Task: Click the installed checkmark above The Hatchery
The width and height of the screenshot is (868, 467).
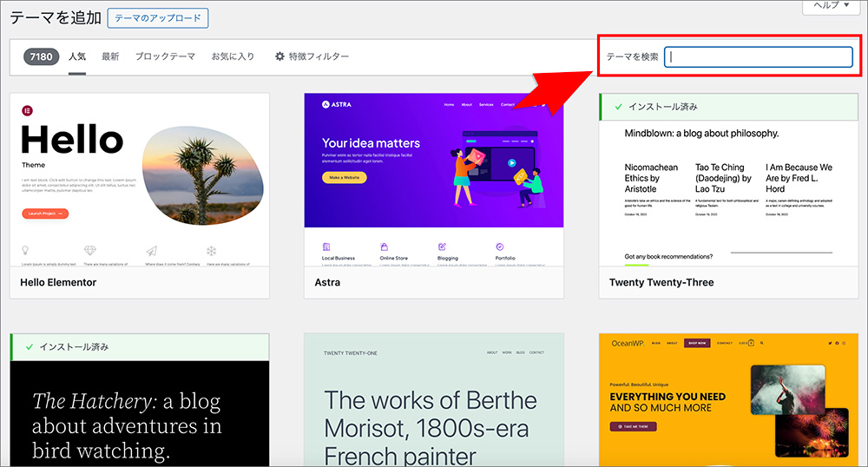Action: coord(30,347)
